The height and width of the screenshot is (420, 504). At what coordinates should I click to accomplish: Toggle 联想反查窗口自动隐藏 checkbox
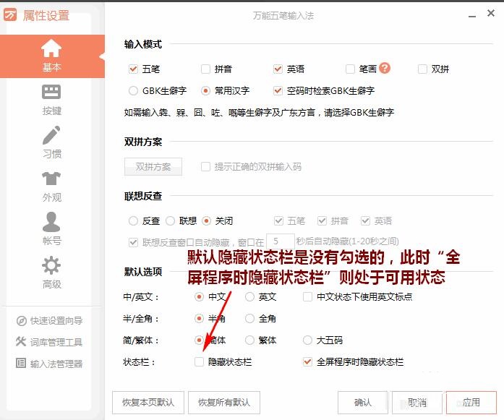(133, 242)
